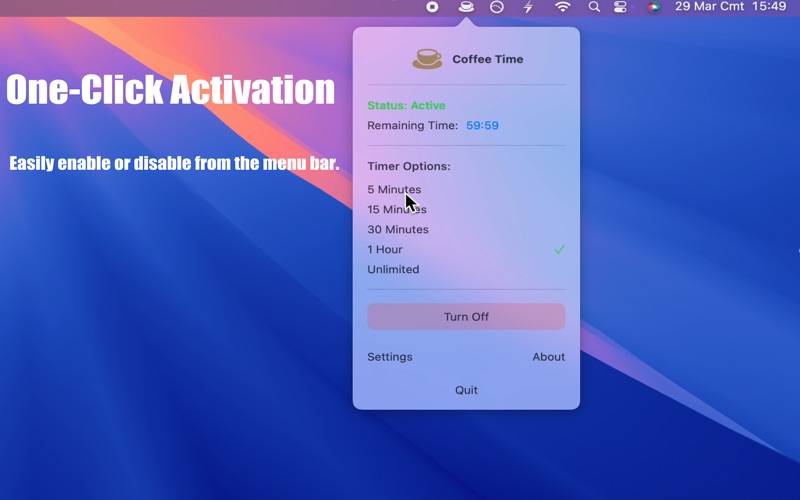Click the lightning bolt menu bar icon
Screen dimensions: 800x500
[529, 7]
